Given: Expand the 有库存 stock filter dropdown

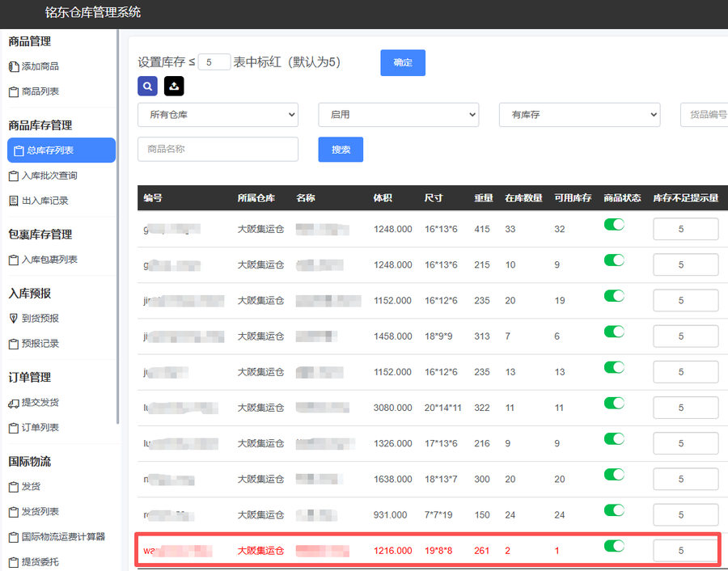Looking at the screenshot, I should (x=579, y=115).
